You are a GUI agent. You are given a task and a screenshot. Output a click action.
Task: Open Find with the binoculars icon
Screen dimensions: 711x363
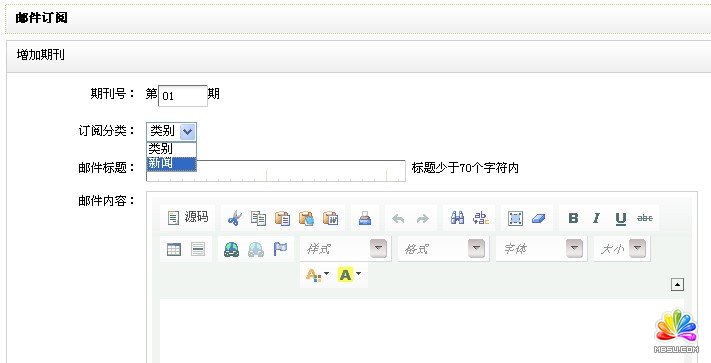[458, 218]
